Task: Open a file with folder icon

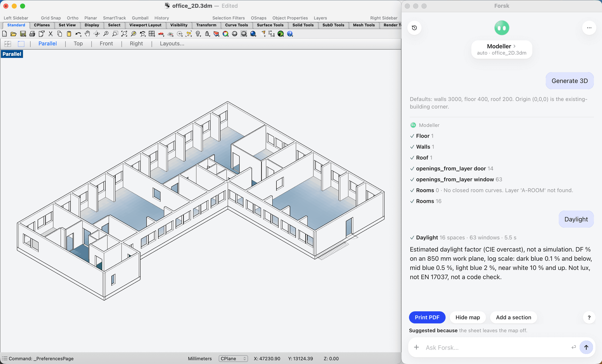Action: [14, 34]
